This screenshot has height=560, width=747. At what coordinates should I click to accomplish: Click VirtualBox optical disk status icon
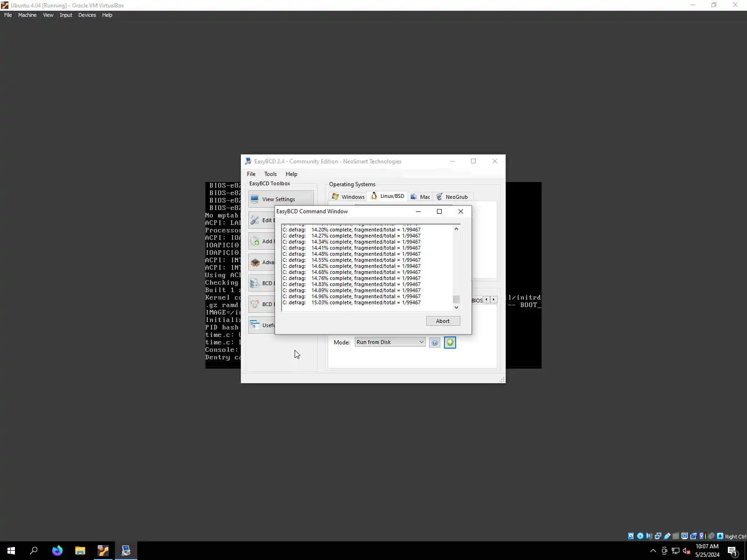coord(640,536)
